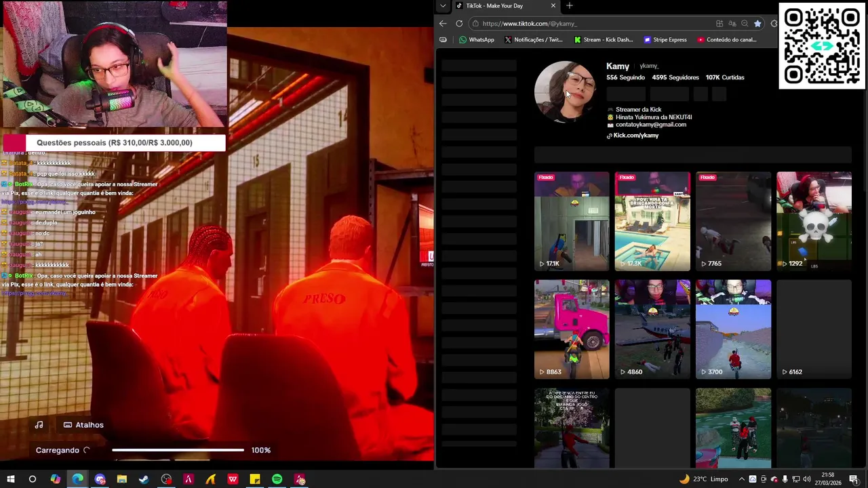Open the network tray icon
The image size is (868, 488).
click(x=796, y=479)
